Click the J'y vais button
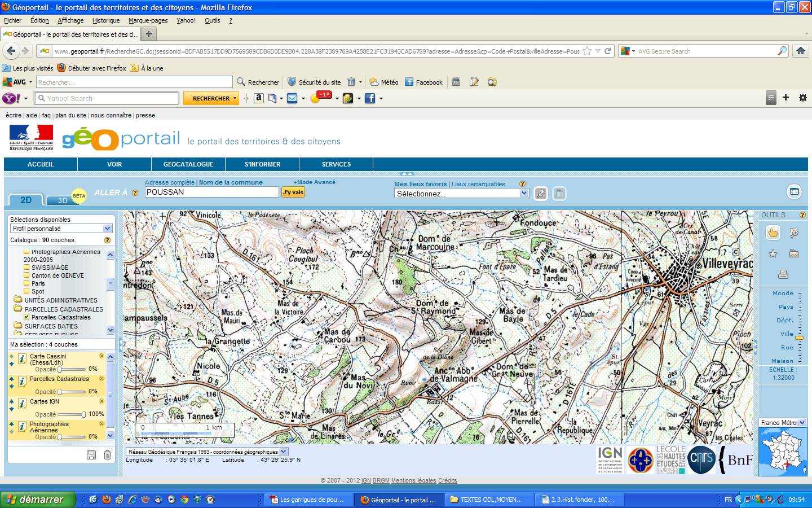812x508 pixels. tap(293, 192)
